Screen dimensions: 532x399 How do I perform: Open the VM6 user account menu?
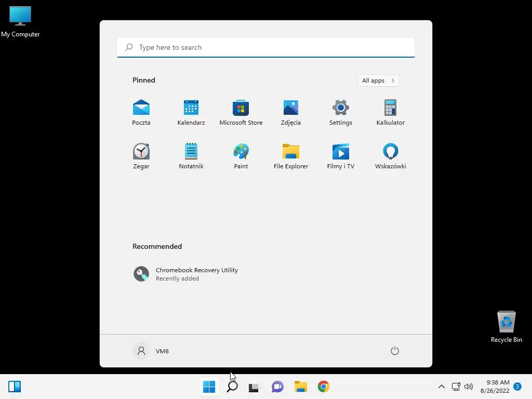pos(151,351)
